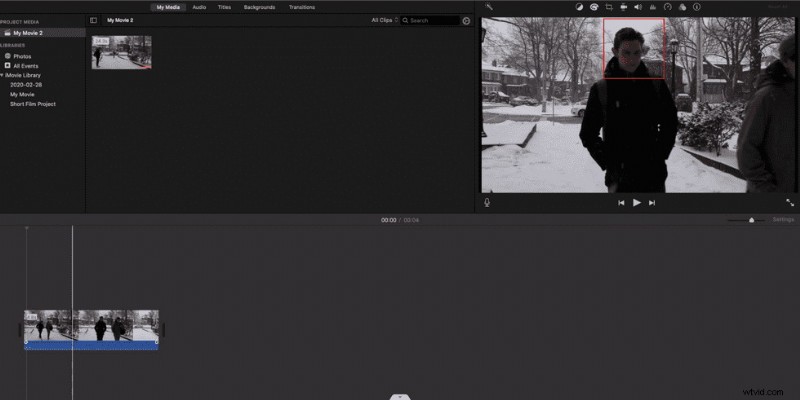Viewport: 800px width, 400px height.
Task: Select the My Movie event
Action: 22,94
